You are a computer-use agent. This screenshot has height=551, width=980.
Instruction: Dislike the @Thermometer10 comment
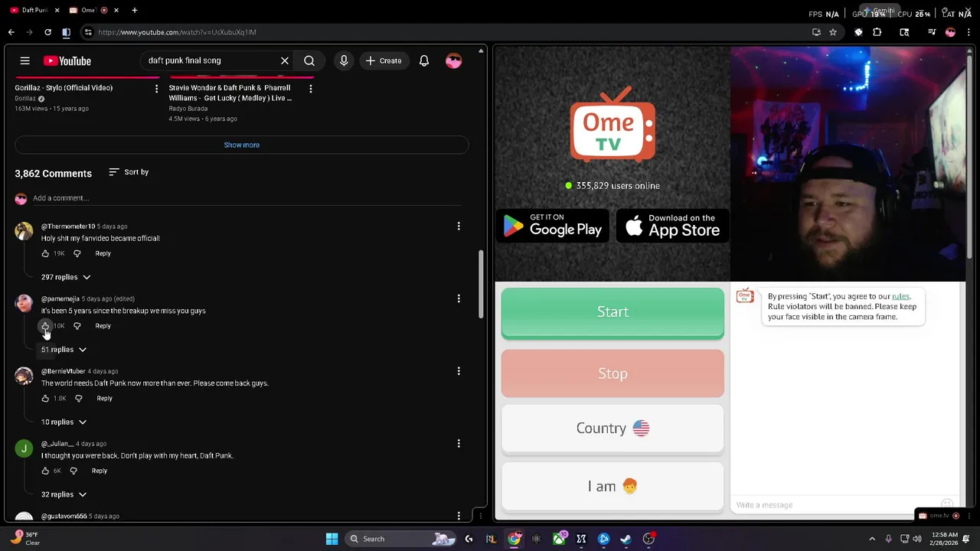coord(77,253)
